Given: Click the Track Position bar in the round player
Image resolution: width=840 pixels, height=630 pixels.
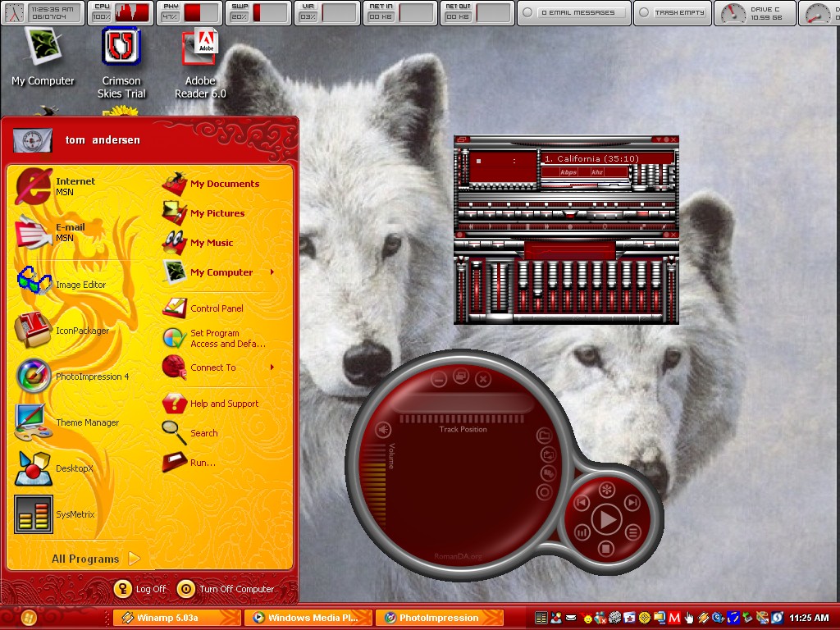Looking at the screenshot, I should (462, 418).
